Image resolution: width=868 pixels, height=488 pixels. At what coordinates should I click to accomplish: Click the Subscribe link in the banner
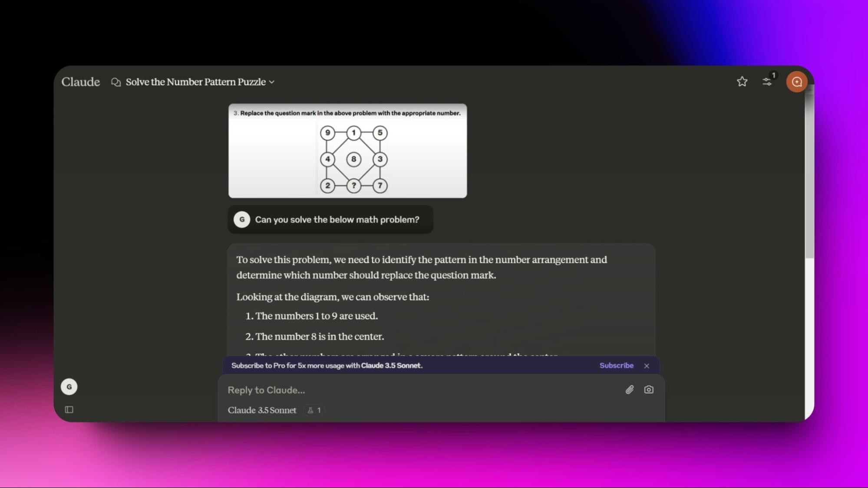pos(616,366)
